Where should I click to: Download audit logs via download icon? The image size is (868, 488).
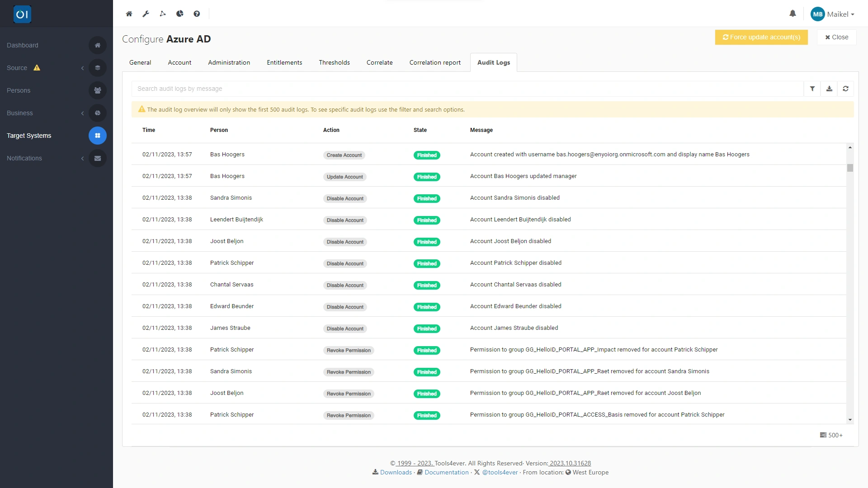click(x=829, y=89)
